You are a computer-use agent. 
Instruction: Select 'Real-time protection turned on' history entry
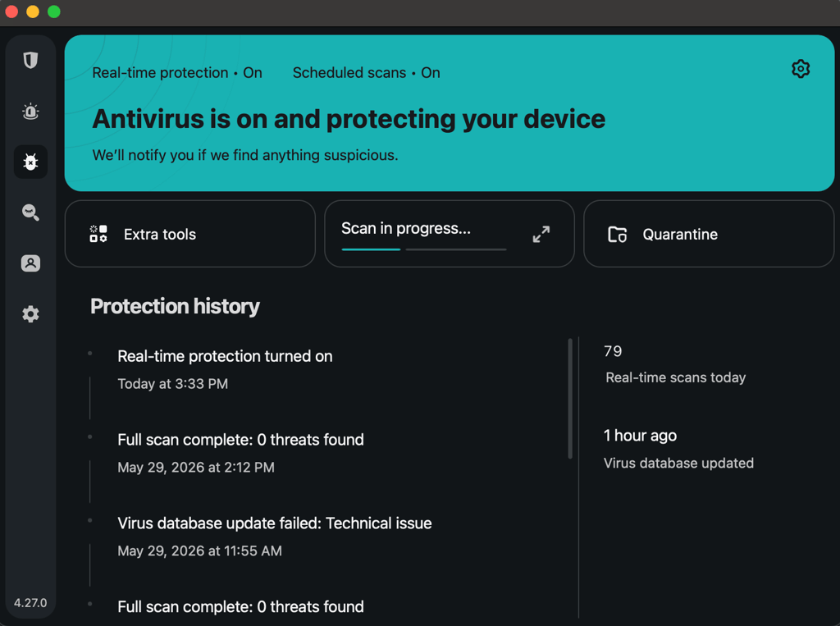click(225, 356)
